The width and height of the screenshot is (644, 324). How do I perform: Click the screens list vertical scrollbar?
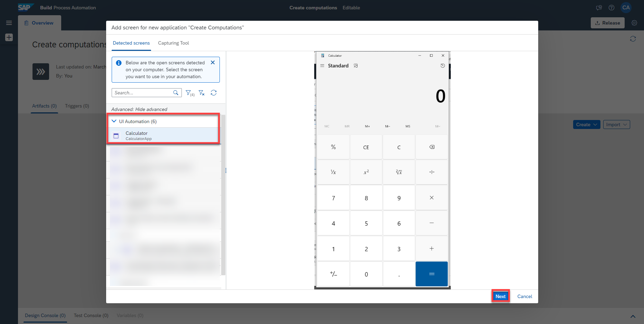(x=223, y=195)
